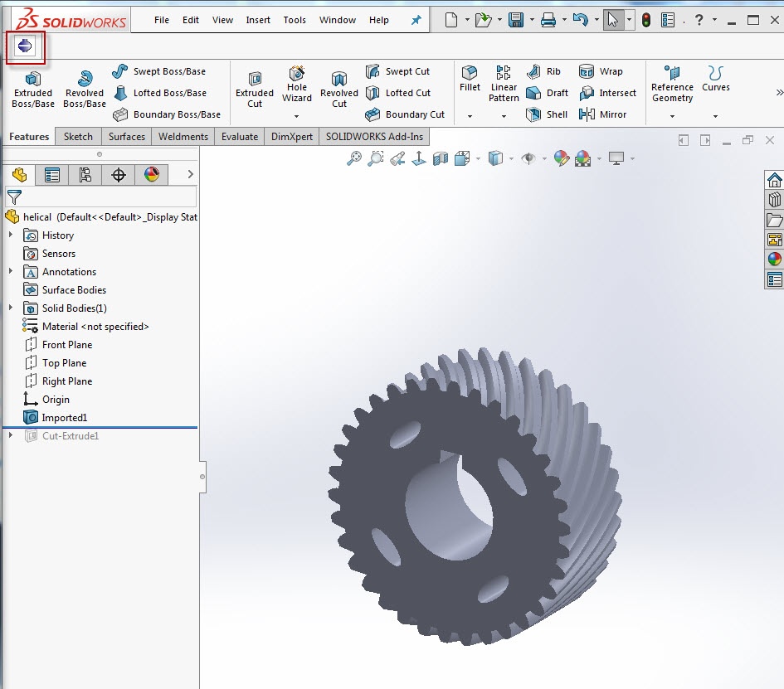Screen dimensions: 784x689
Task: Click the Zoom to Fit icon
Action: pos(354,158)
